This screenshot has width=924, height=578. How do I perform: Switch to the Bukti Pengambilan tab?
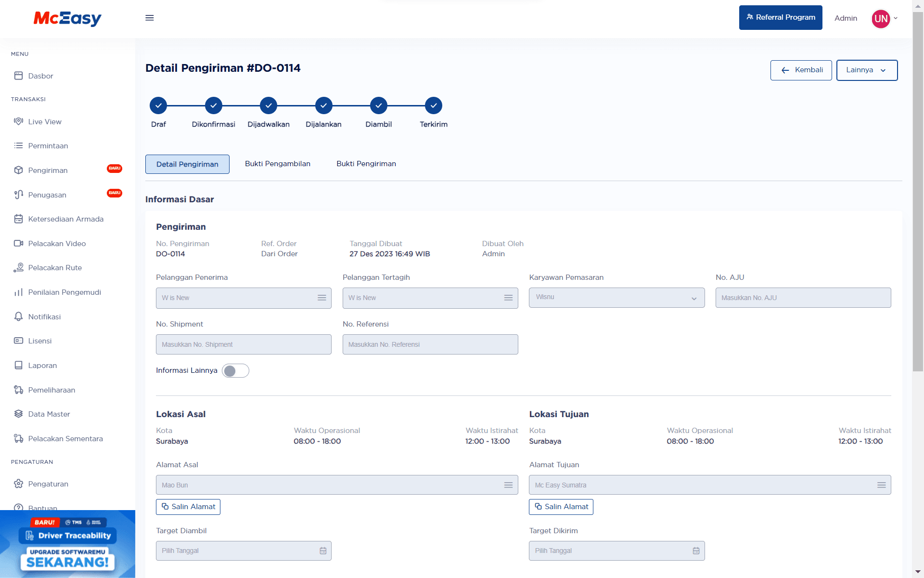pos(276,162)
